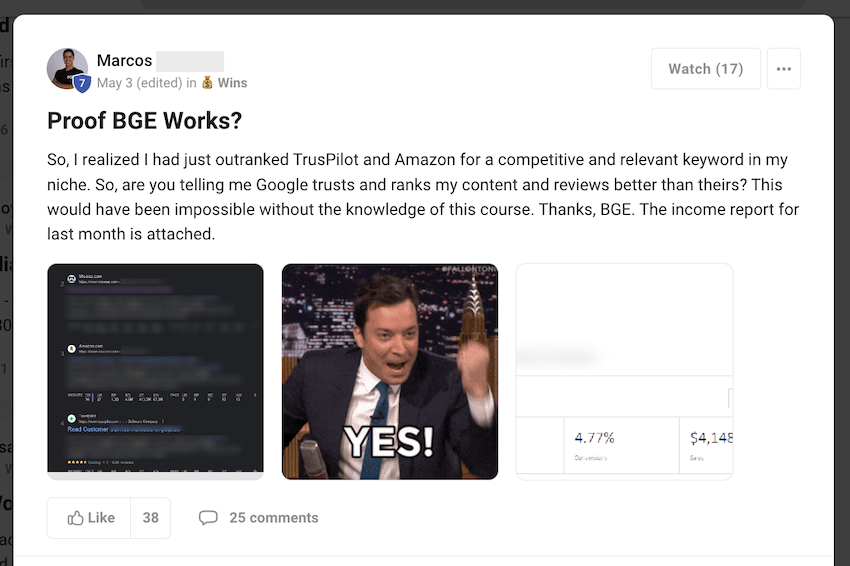Open the income report image thumbnail
The width and height of the screenshot is (850, 566).
[624, 371]
